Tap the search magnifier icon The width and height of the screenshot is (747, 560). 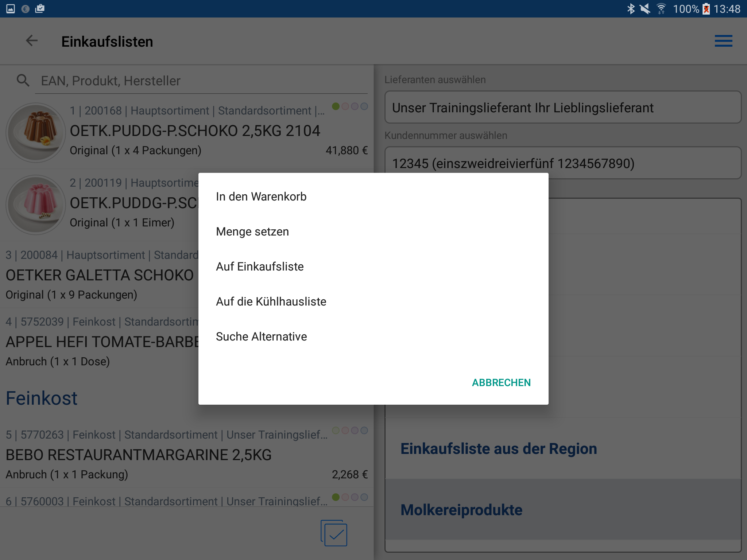23,81
